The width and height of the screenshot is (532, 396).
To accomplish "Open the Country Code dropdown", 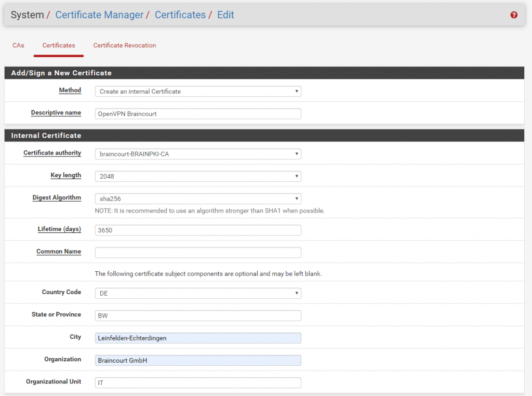I will pos(198,293).
